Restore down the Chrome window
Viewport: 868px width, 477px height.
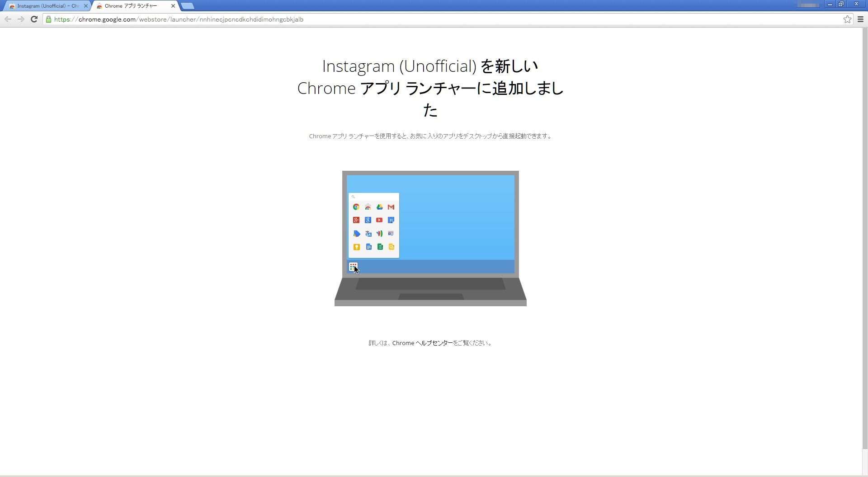tap(841, 4)
